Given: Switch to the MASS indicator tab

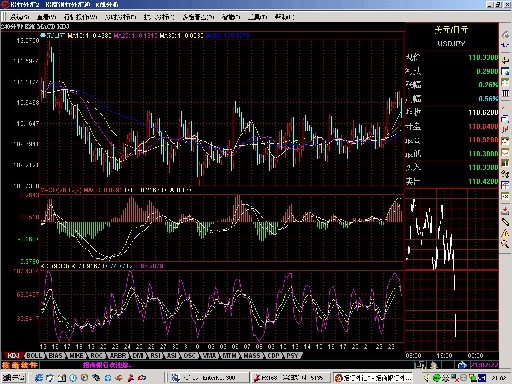Looking at the screenshot, I should pos(252,356).
